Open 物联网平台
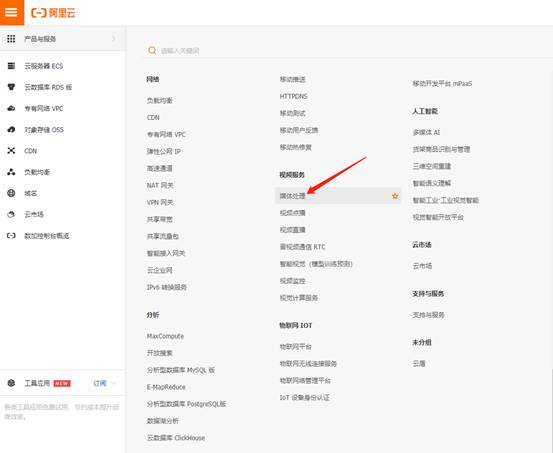 tap(296, 346)
